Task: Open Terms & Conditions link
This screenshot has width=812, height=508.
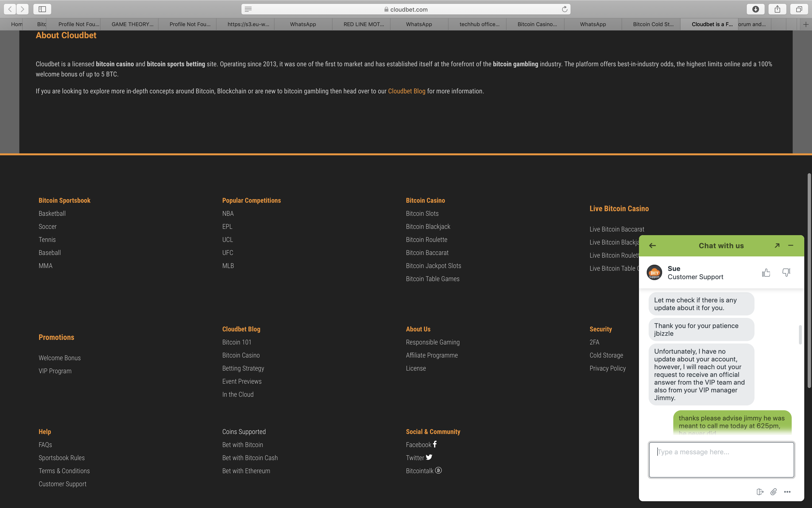Action: pos(64,471)
